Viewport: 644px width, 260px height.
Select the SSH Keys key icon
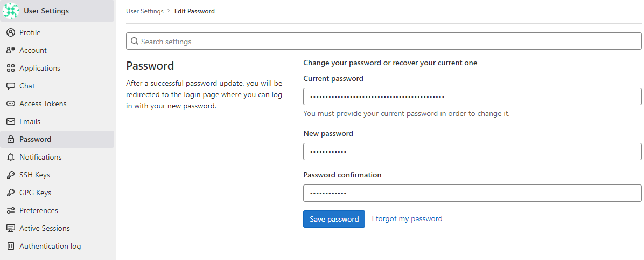[x=11, y=175]
